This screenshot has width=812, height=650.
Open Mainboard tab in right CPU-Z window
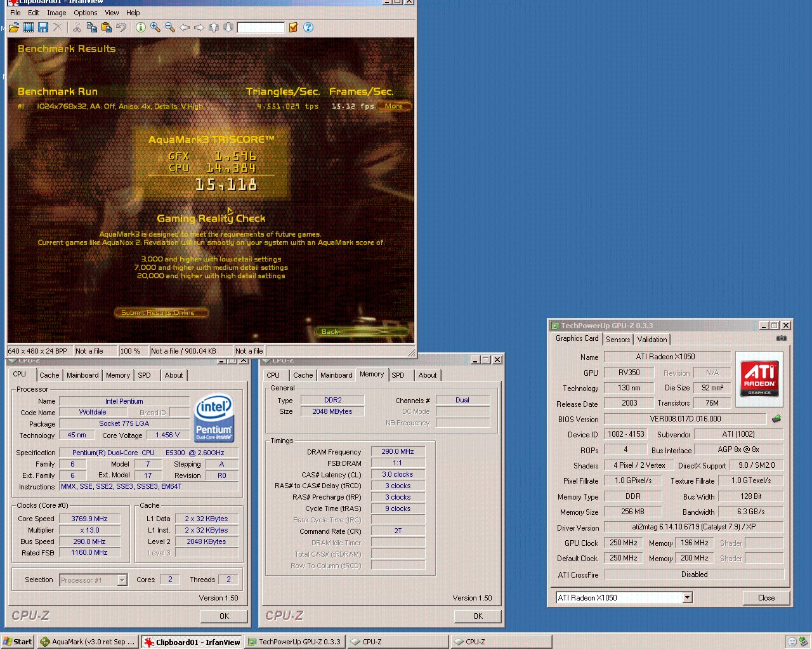click(x=336, y=375)
